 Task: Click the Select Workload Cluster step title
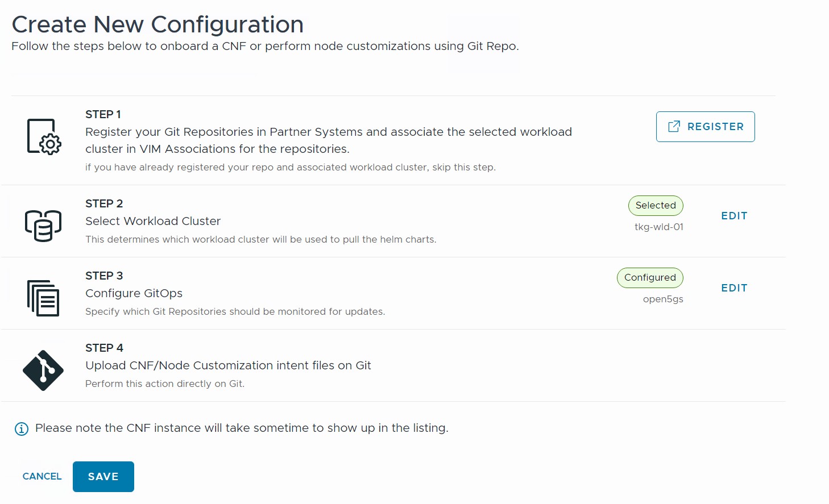pos(153,221)
